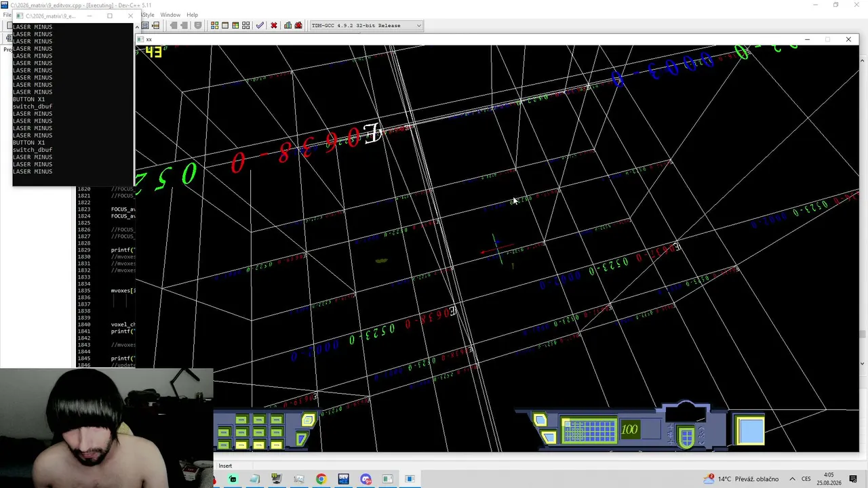The image size is (868, 488).
Task: Click the close-file icon beside the save-all disk
Action: 156,25
